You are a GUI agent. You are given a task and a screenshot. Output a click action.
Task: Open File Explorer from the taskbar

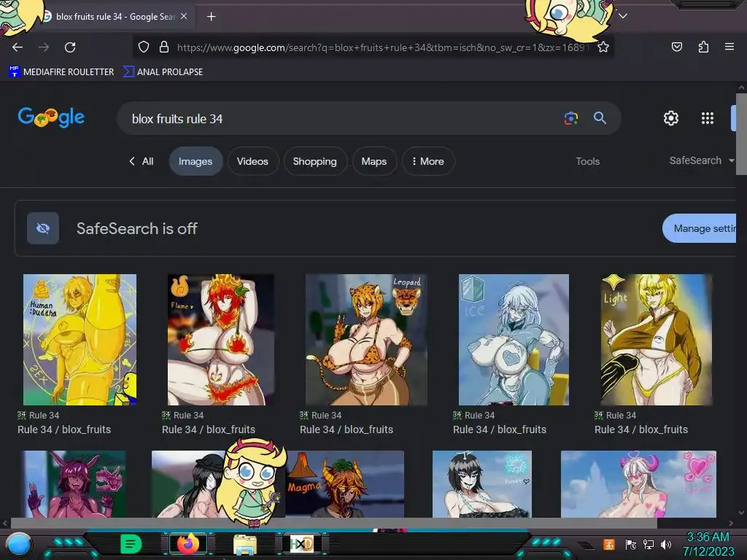(245, 545)
